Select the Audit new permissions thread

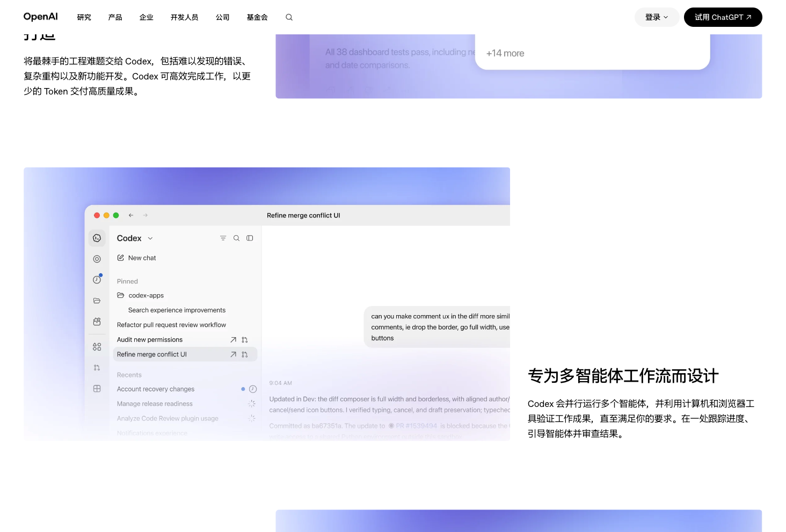pos(150,340)
